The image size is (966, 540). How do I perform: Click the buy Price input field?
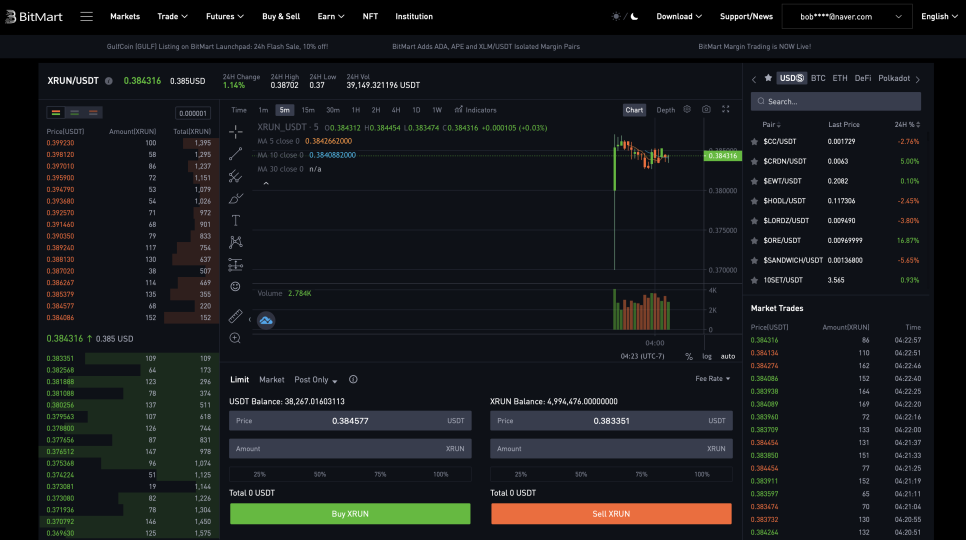350,421
